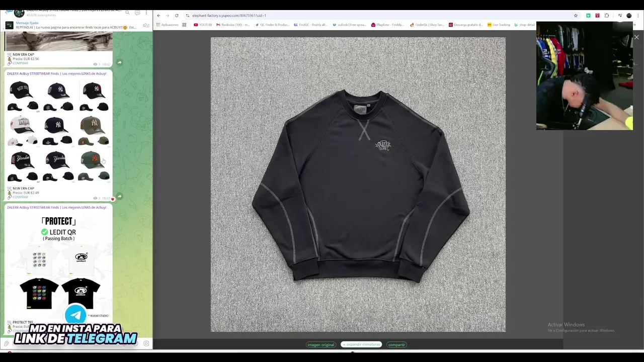Open Telegram channel discussion icon
Viewport: 644px width, 362px height.
[137, 12]
